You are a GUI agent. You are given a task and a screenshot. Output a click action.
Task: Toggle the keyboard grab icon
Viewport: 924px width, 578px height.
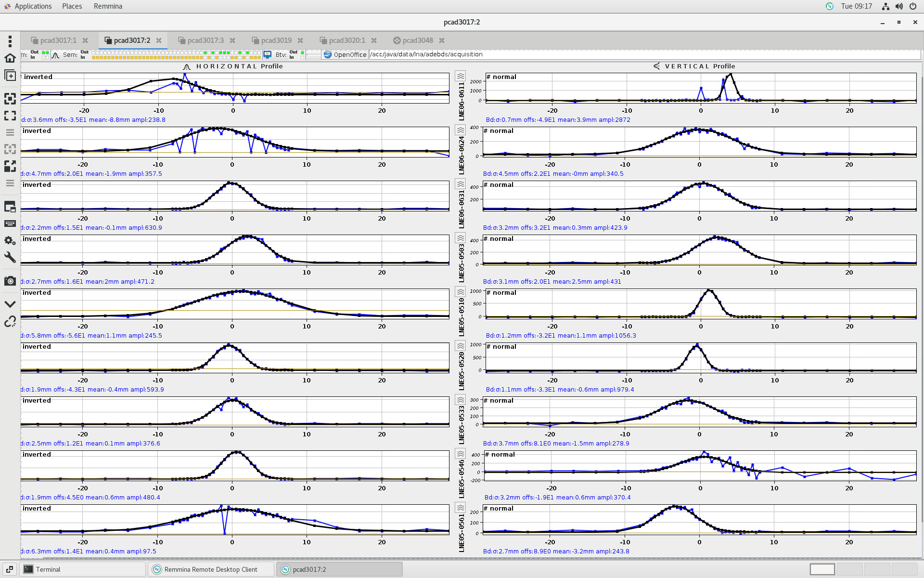point(10,223)
